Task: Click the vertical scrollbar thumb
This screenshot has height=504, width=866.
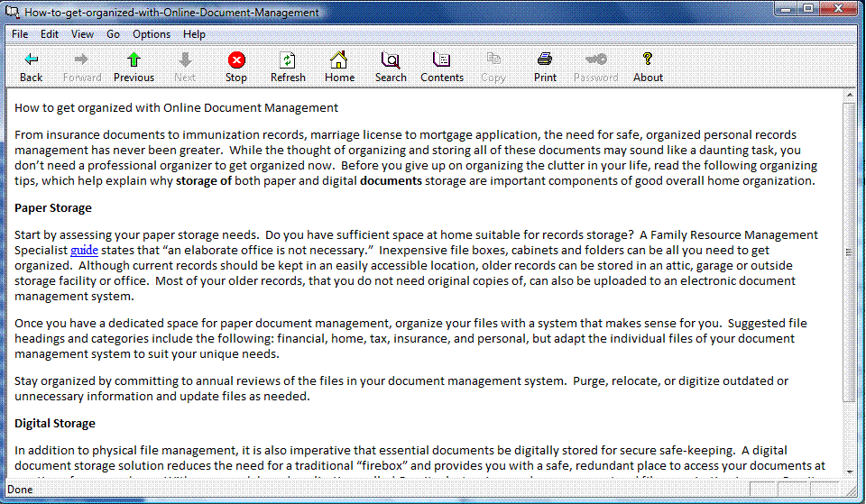Action: pyautogui.click(x=850, y=252)
